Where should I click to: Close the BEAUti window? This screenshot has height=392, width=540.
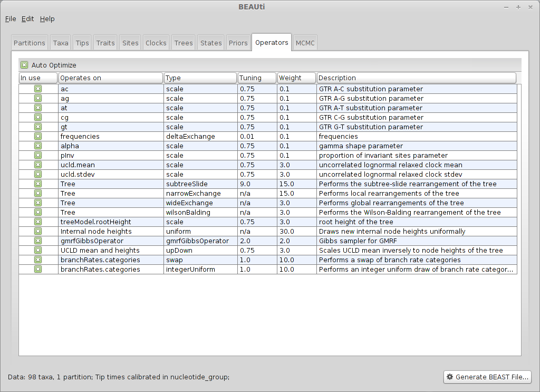click(x=531, y=7)
